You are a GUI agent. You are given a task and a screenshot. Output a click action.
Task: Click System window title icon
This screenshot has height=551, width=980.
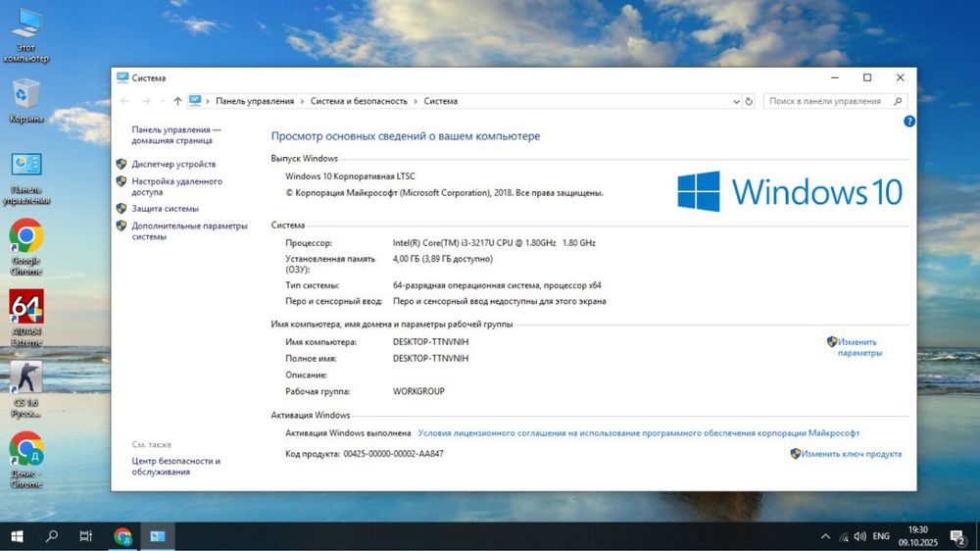pyautogui.click(x=122, y=77)
